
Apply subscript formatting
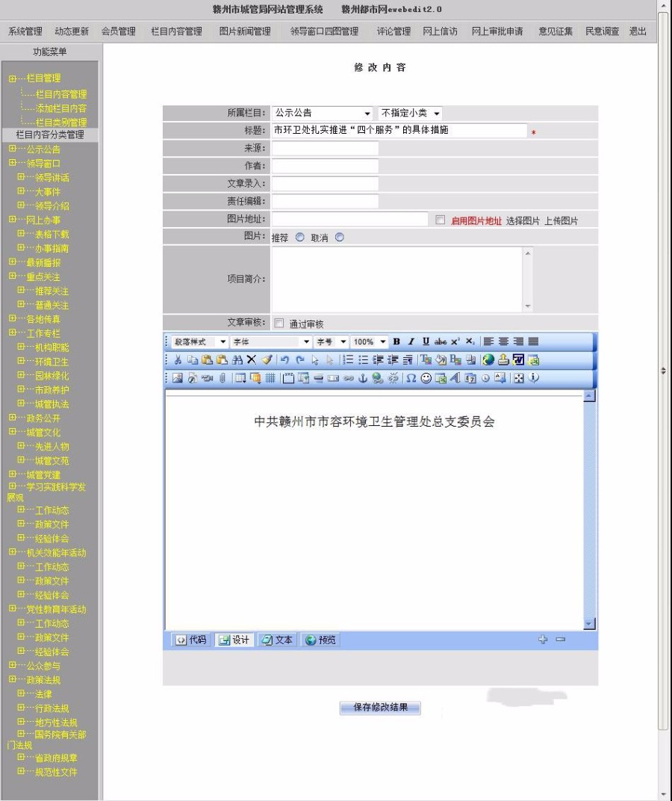click(x=470, y=341)
